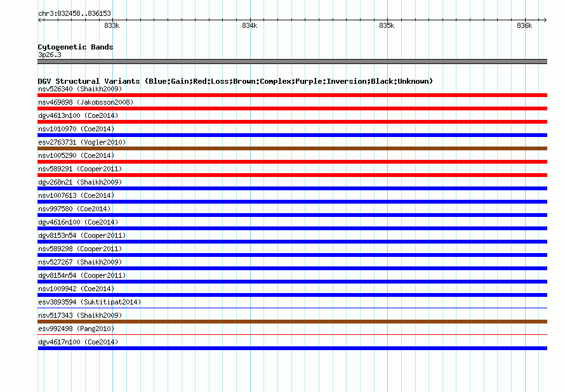Select the blue dgv4616n100 gain bar
Viewport: 565px width, 392px height.
292,228
